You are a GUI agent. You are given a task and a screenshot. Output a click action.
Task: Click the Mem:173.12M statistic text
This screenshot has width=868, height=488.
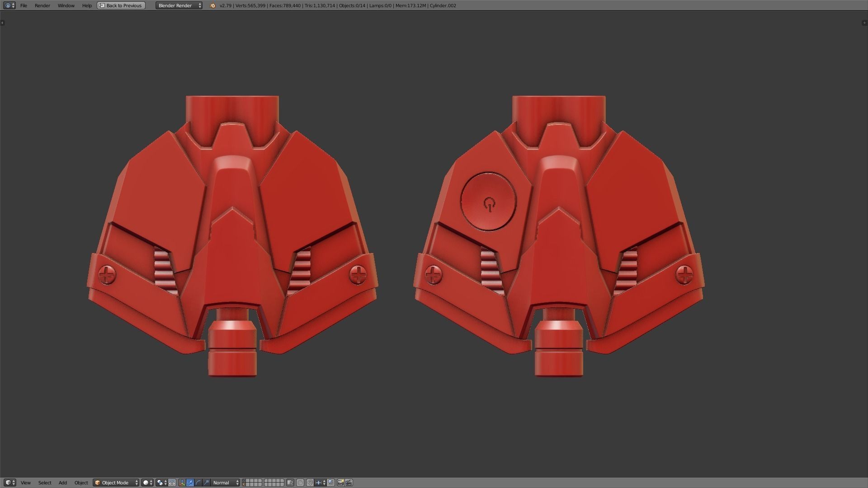click(410, 5)
